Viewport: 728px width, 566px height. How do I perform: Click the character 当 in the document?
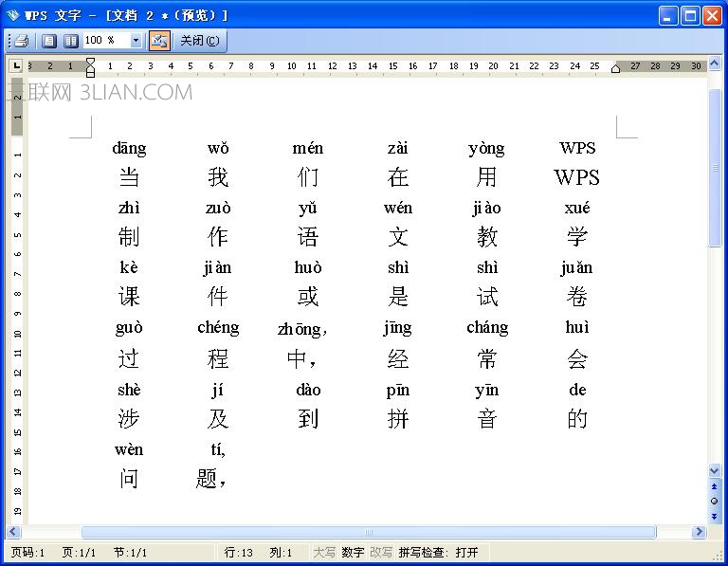pos(129,177)
